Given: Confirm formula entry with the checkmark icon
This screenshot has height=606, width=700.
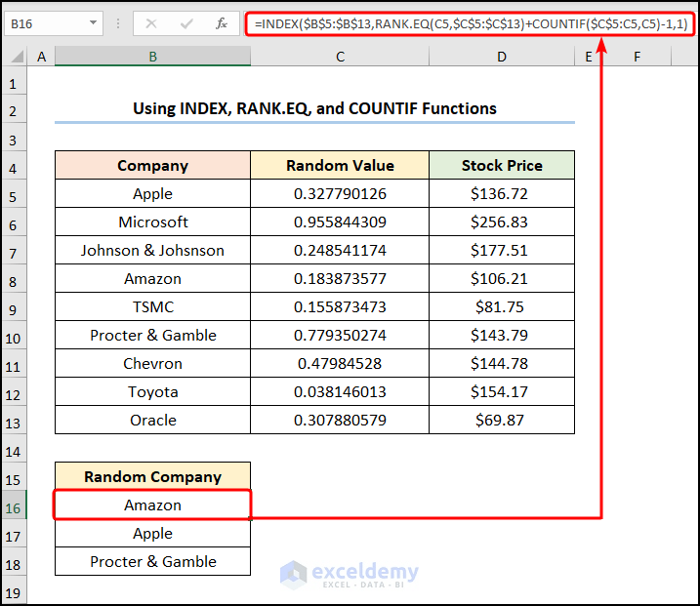Looking at the screenshot, I should tap(186, 23).
